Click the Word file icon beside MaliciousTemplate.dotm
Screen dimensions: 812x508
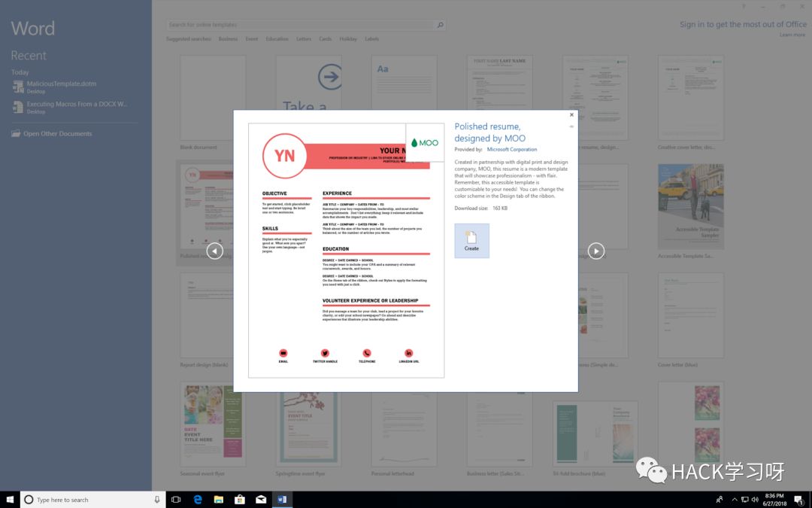click(x=18, y=87)
